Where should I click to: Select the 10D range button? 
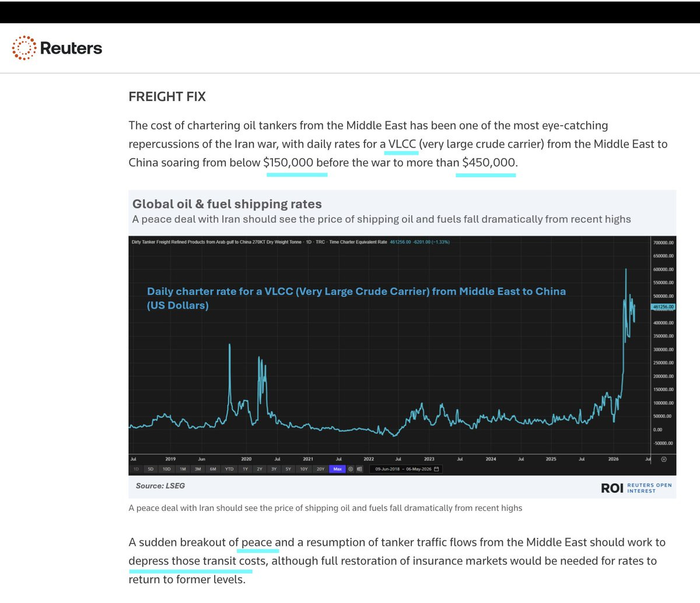click(166, 469)
